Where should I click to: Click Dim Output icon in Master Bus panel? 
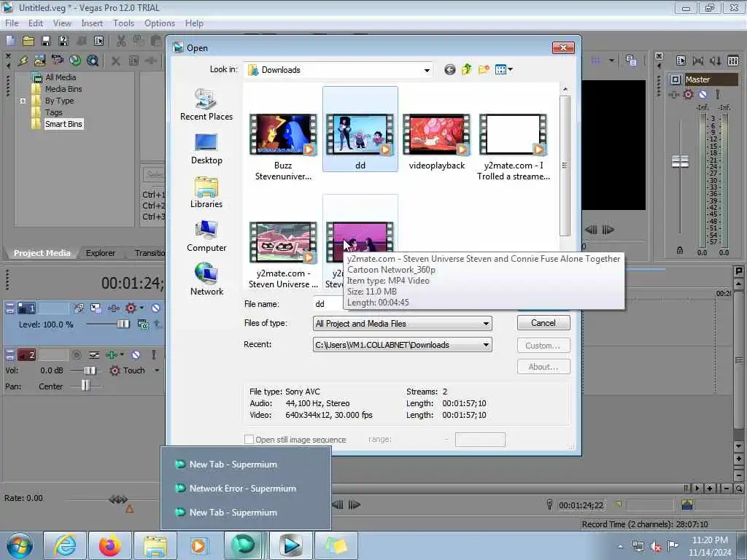715,61
